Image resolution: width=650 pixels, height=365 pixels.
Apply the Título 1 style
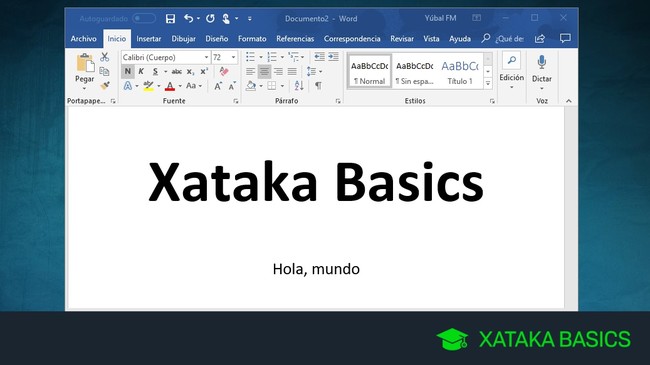(x=460, y=71)
